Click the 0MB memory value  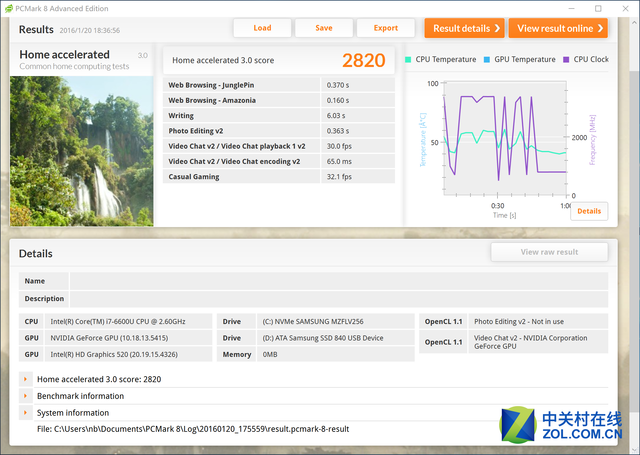click(x=336, y=354)
